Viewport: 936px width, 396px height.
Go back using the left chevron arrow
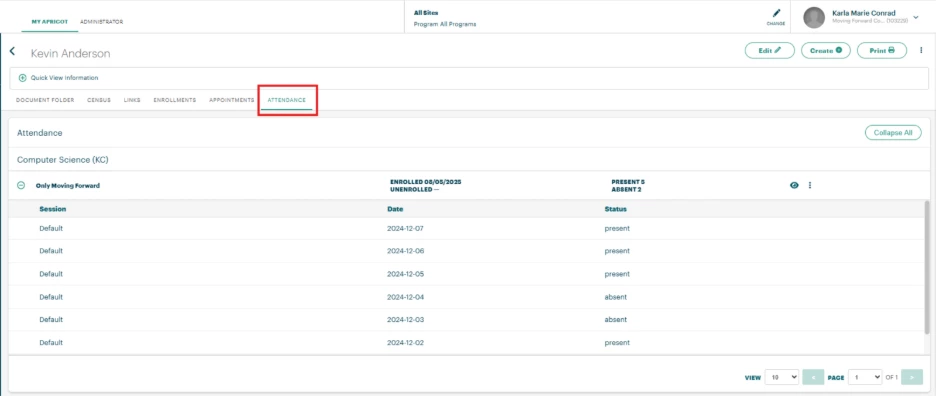point(12,51)
